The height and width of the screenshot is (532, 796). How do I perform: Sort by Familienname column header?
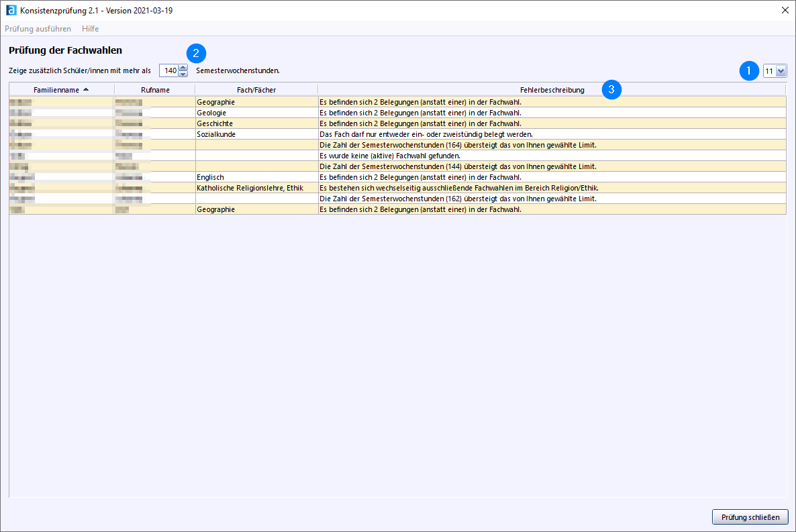pos(62,90)
